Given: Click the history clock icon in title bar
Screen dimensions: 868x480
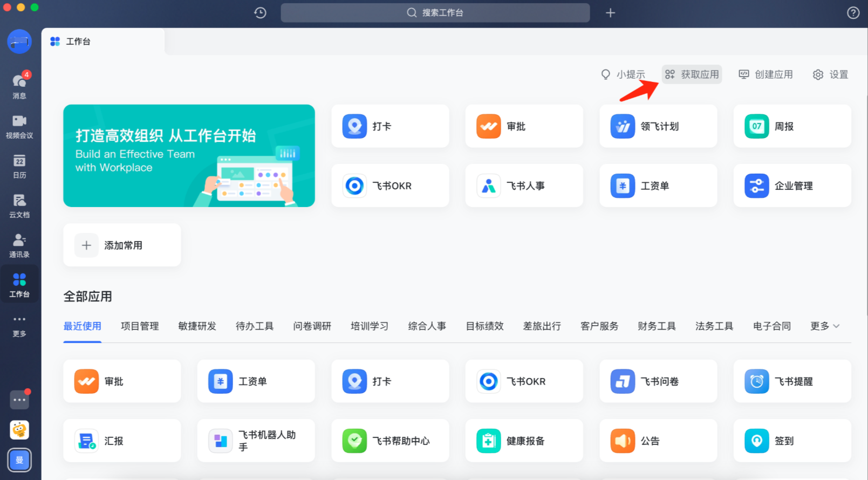Looking at the screenshot, I should (x=260, y=12).
